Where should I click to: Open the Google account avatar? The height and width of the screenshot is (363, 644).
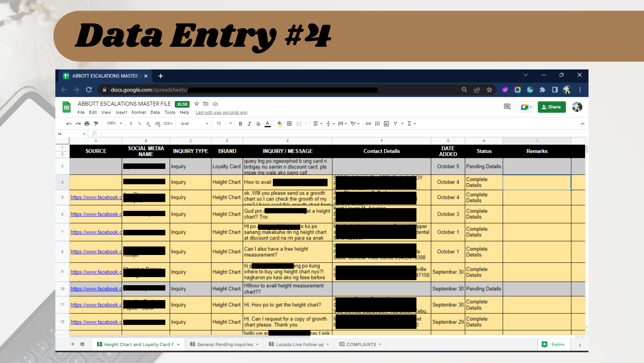577,107
